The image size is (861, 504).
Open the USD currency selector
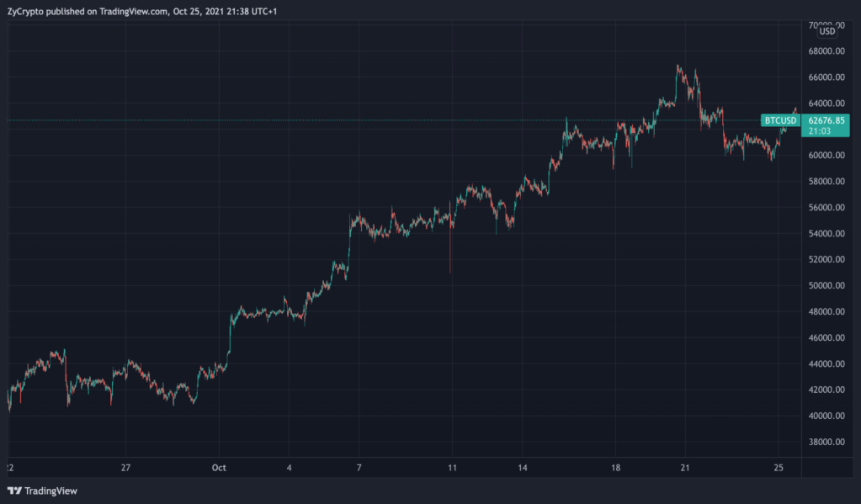827,31
